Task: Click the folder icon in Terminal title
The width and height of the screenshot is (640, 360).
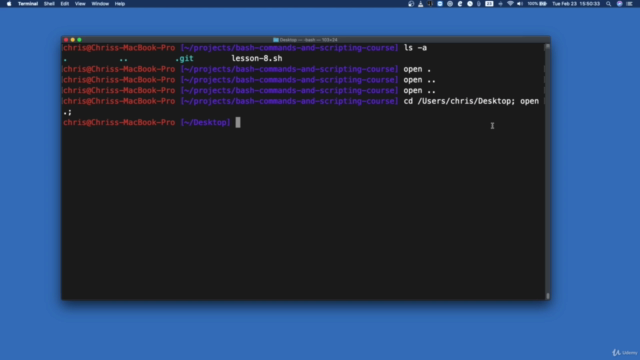Action: 276,40
